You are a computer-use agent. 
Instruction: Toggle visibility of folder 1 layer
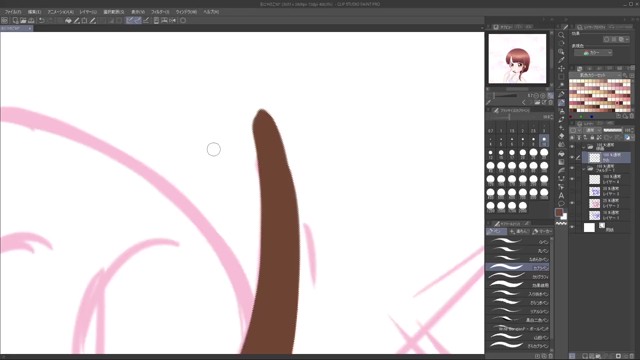(x=572, y=168)
